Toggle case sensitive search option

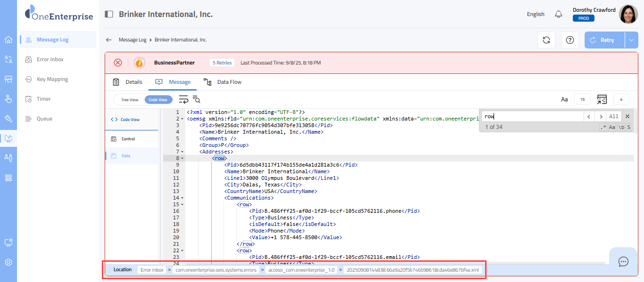click(612, 127)
